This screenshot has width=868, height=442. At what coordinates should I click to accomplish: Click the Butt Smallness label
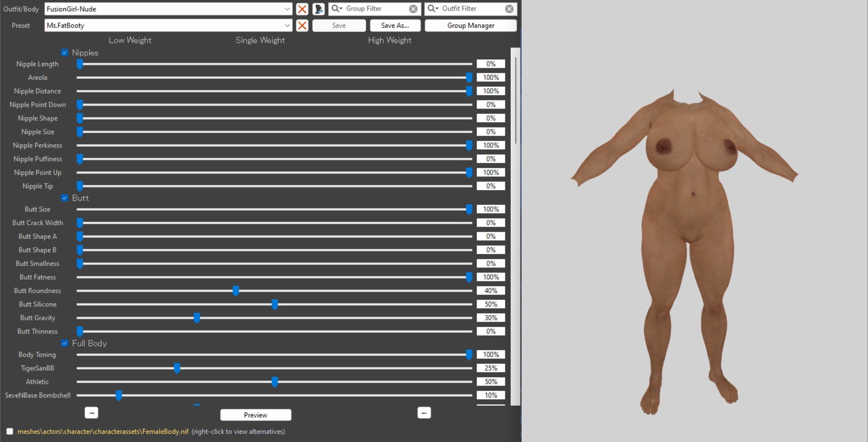pos(38,263)
